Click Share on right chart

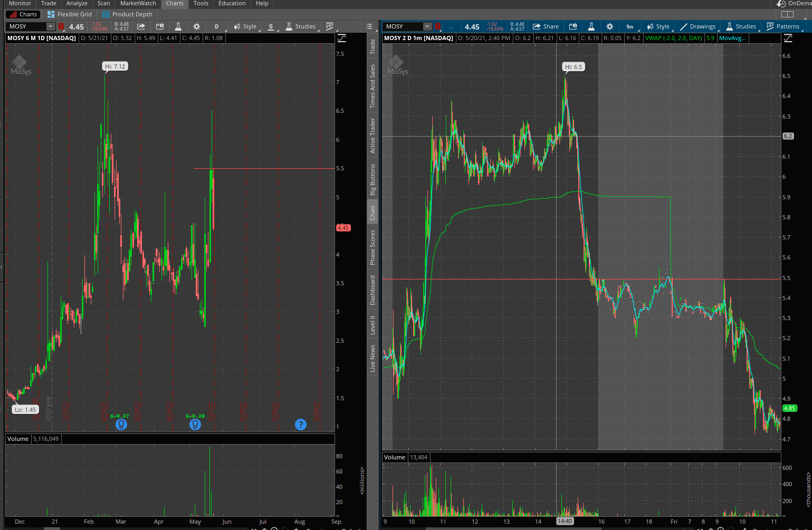coord(546,26)
